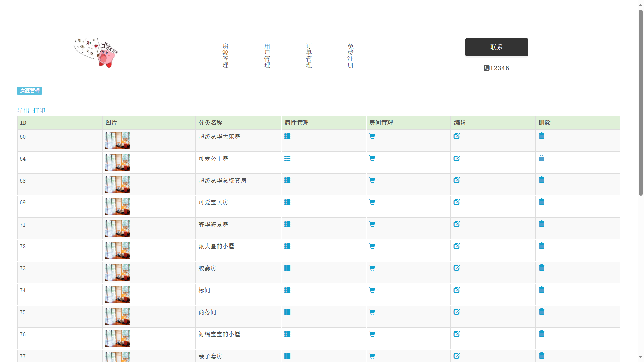Delete the 可爱宝贝房 row
The image size is (644, 362).
click(542, 202)
